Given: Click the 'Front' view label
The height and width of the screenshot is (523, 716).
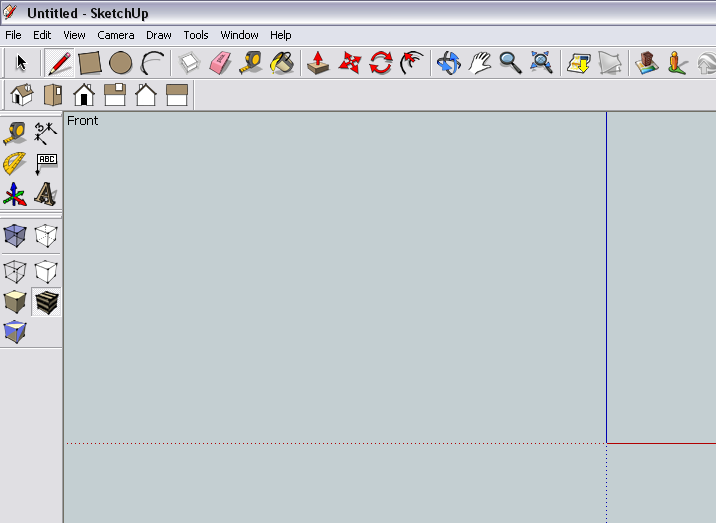Looking at the screenshot, I should point(83,121).
